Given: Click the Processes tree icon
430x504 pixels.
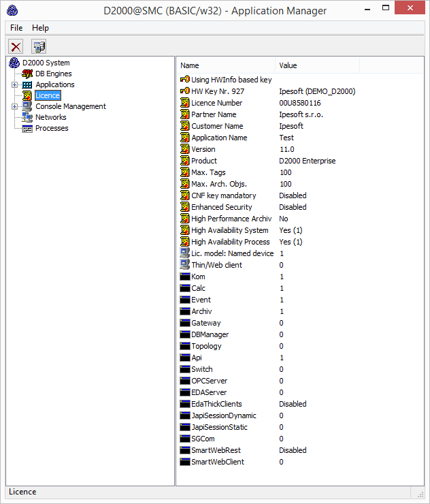Looking at the screenshot, I should (x=27, y=128).
